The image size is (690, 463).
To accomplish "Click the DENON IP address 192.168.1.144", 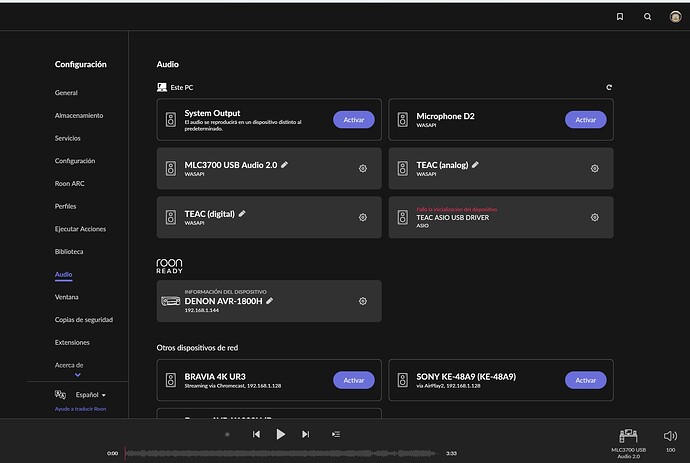I will 202,310.
